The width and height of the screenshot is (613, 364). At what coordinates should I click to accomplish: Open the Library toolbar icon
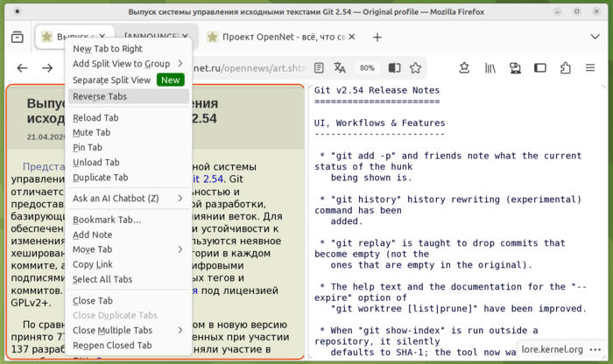491,68
